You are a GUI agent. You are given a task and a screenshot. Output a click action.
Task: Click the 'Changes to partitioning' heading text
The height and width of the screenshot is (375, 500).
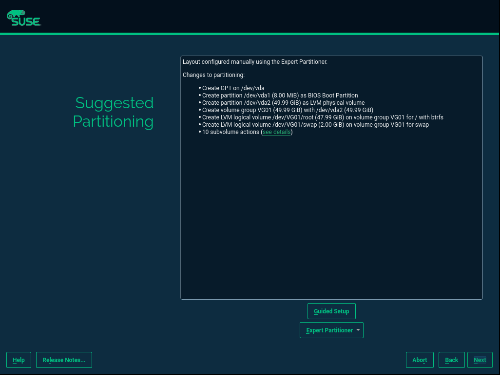(213, 75)
